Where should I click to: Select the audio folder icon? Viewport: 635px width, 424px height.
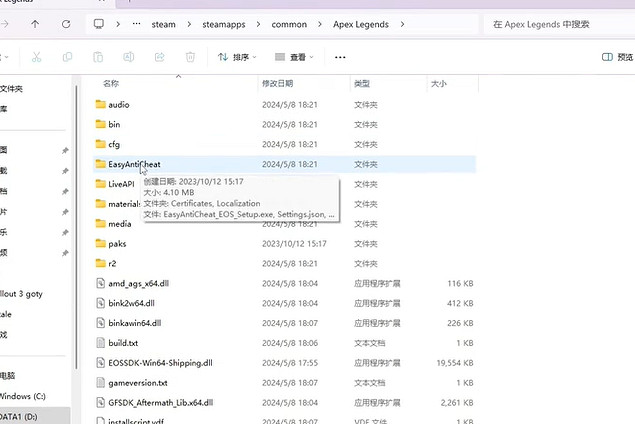100,104
